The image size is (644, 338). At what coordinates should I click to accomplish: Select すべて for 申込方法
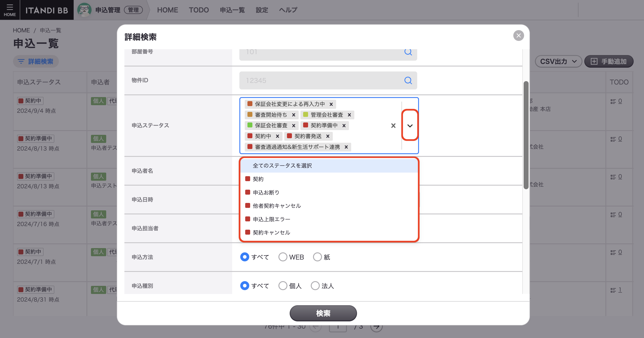(245, 257)
